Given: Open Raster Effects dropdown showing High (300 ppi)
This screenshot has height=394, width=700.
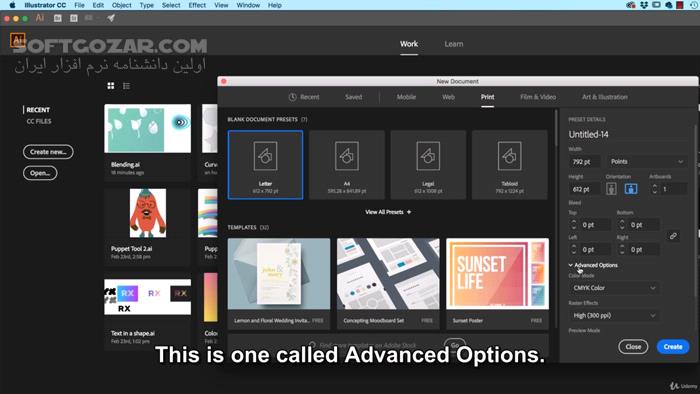Looking at the screenshot, I should tap(614, 315).
